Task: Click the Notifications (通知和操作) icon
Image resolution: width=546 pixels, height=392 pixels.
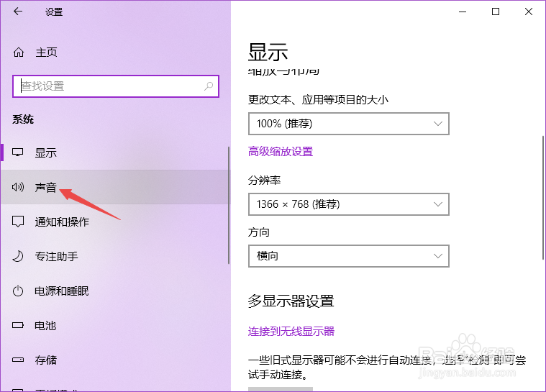Action: 19,222
